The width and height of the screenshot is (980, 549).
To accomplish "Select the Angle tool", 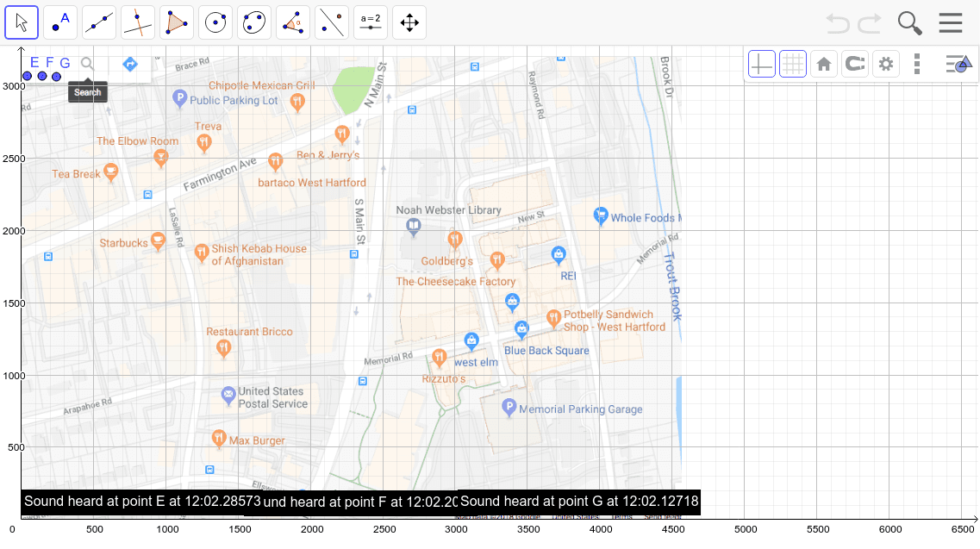I will point(293,22).
